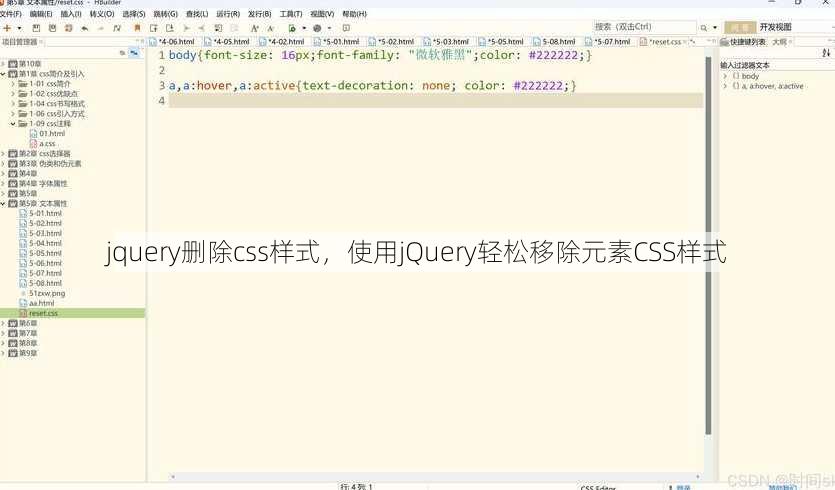Select the 第3章 伪类和伪元素 project
The width and height of the screenshot is (835, 490).
50,164
